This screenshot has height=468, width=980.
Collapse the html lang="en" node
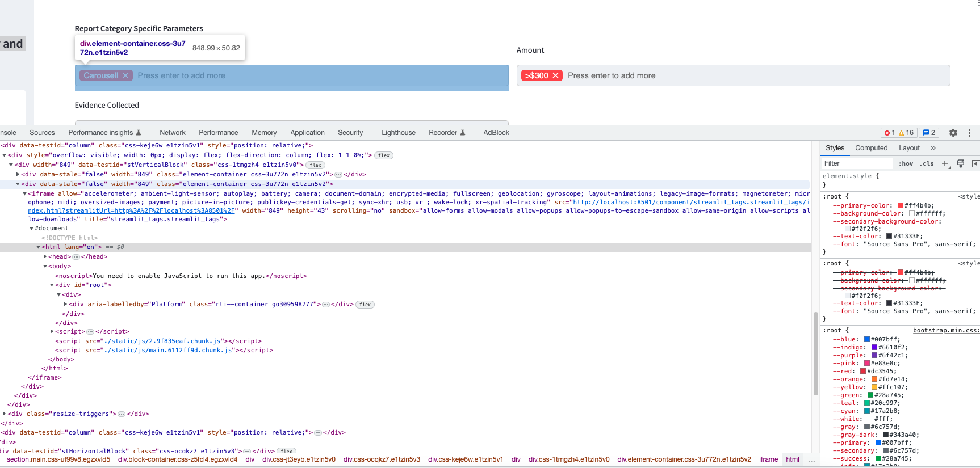[x=39, y=247]
